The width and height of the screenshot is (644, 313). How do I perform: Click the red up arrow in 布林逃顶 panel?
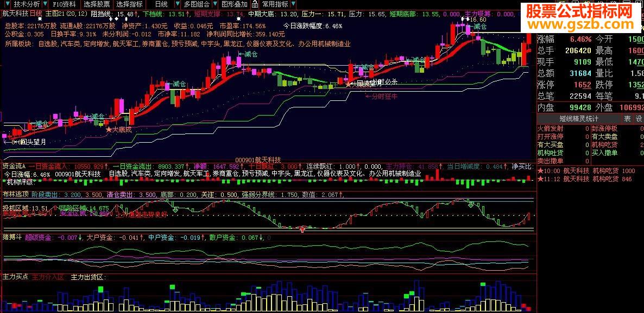302,229
